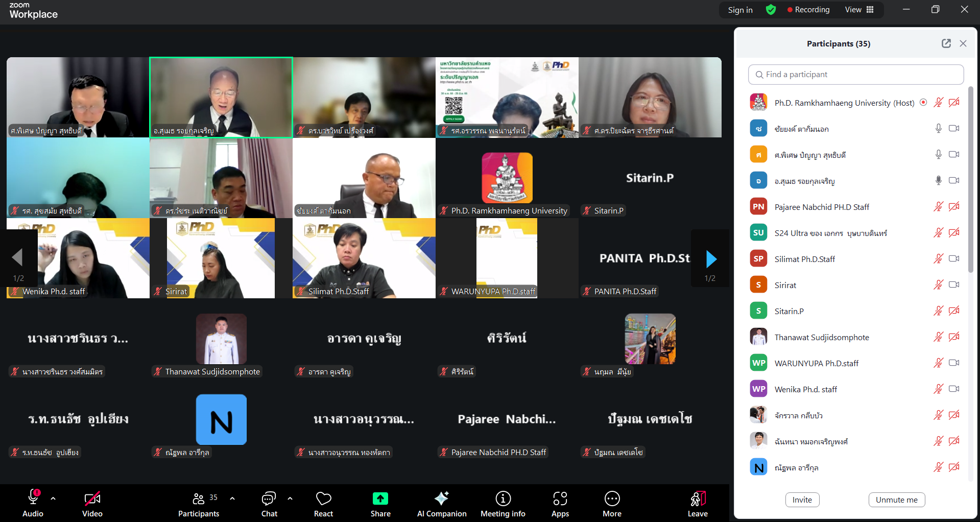
Task: Pop out the Participants panel
Action: pyautogui.click(x=946, y=43)
